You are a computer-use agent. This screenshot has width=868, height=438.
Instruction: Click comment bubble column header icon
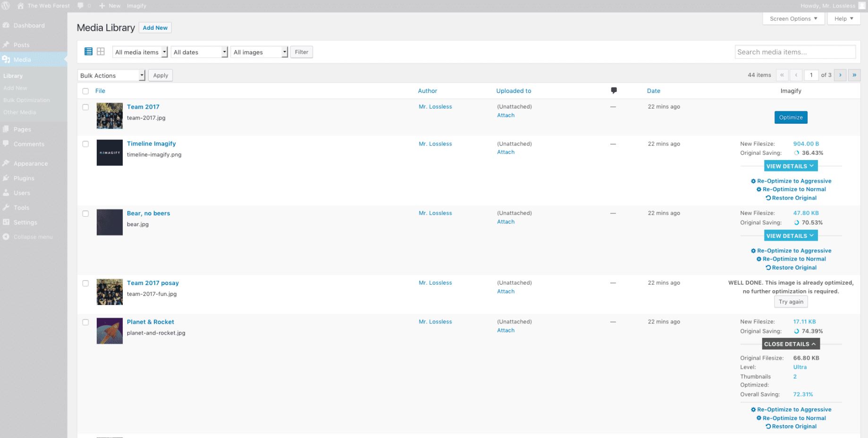point(614,91)
